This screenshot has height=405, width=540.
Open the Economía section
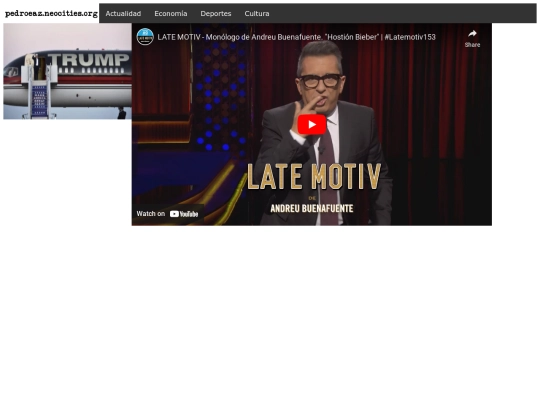coord(170,13)
